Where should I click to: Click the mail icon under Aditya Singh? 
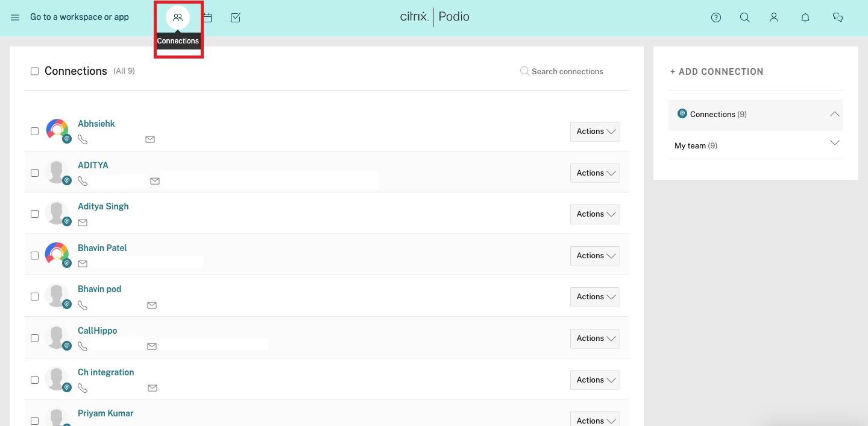tap(83, 223)
